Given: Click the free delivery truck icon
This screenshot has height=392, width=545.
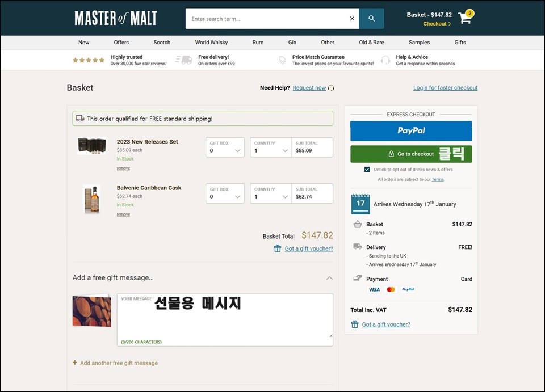Looking at the screenshot, I should 183,60.
